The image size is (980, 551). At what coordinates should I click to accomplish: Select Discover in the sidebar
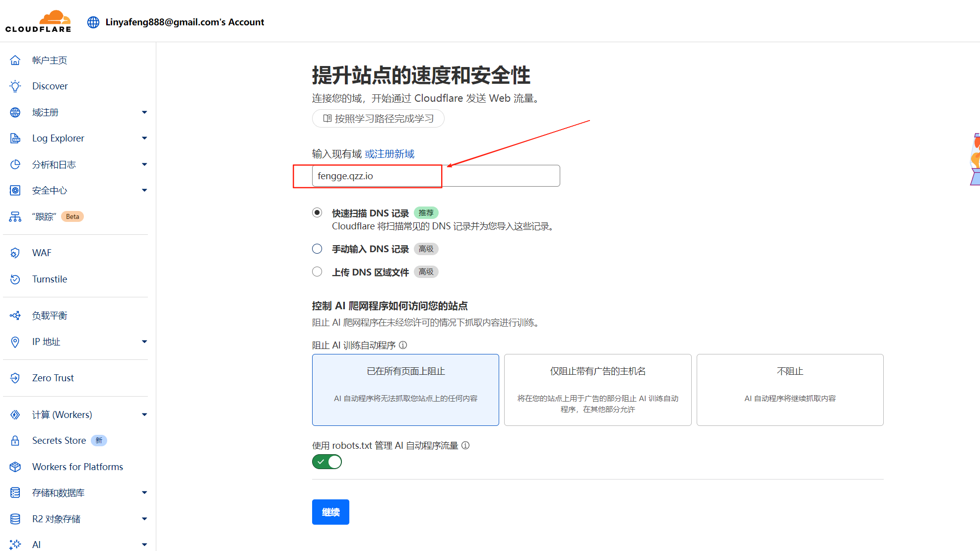coord(50,86)
